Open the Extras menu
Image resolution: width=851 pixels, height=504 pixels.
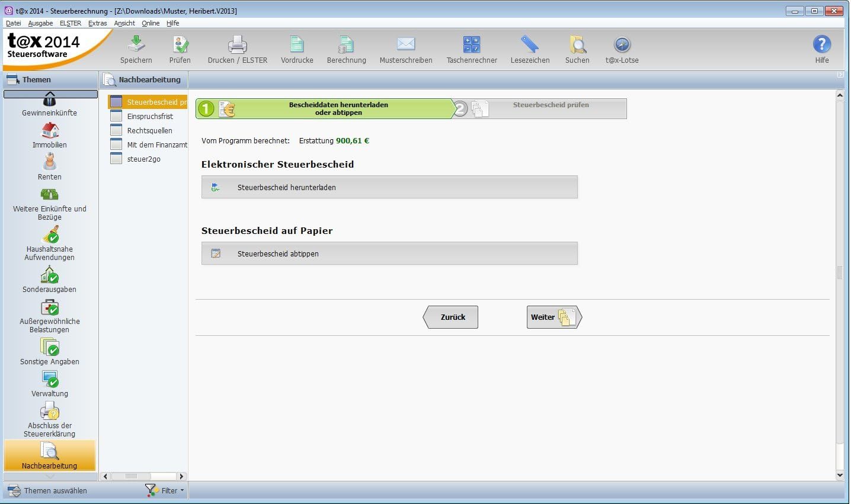97,23
